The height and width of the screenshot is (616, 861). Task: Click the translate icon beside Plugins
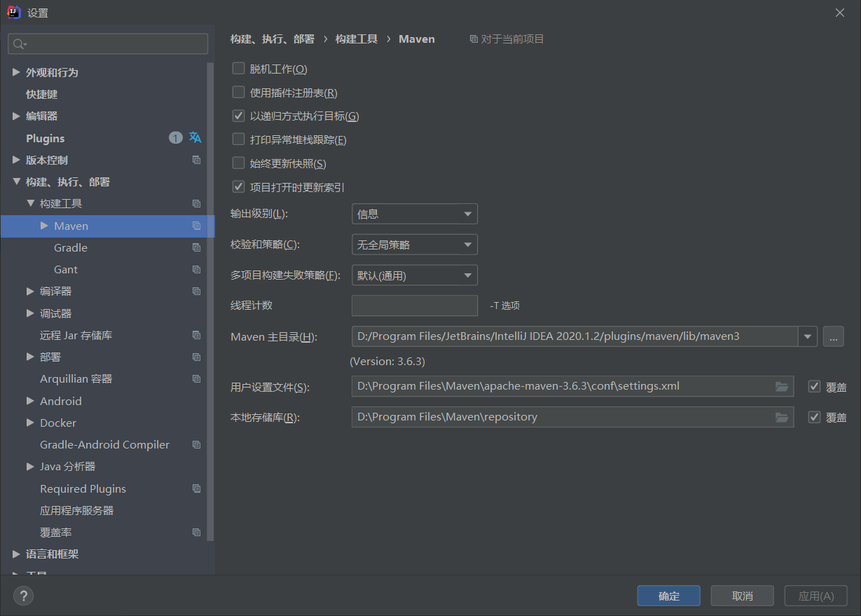195,138
